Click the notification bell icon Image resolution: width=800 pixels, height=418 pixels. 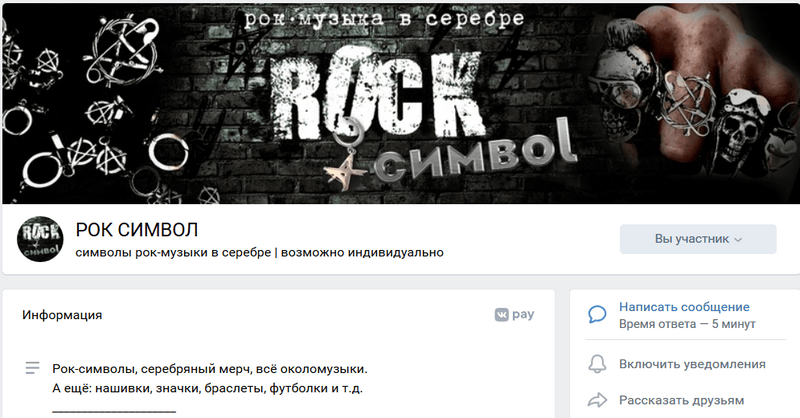point(597,364)
